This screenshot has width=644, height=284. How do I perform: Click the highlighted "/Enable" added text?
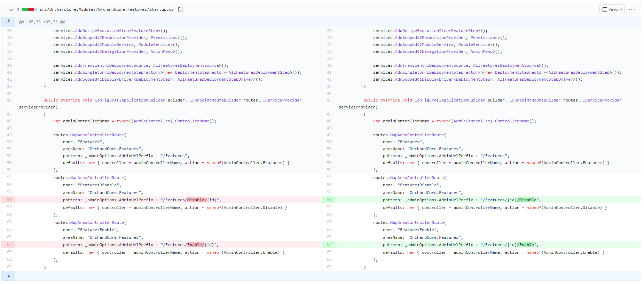(x=526, y=245)
